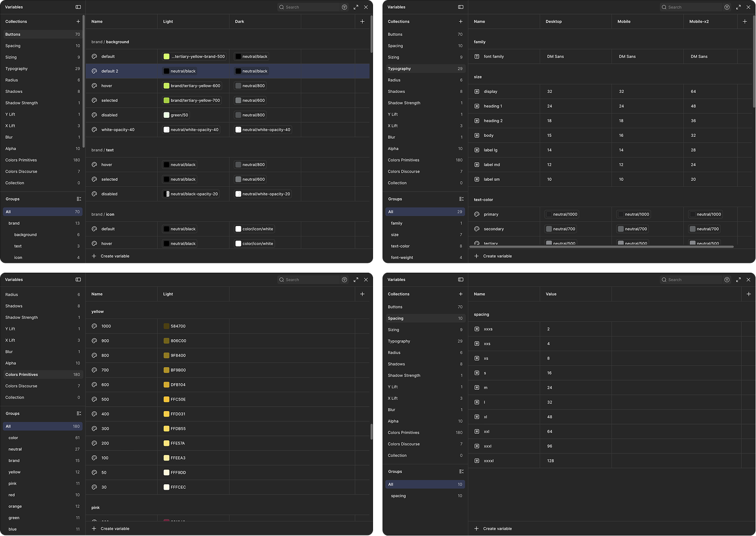Click the horizontal scrollbar in Typography panel
Screen dimensions: 756x536
(602, 247)
